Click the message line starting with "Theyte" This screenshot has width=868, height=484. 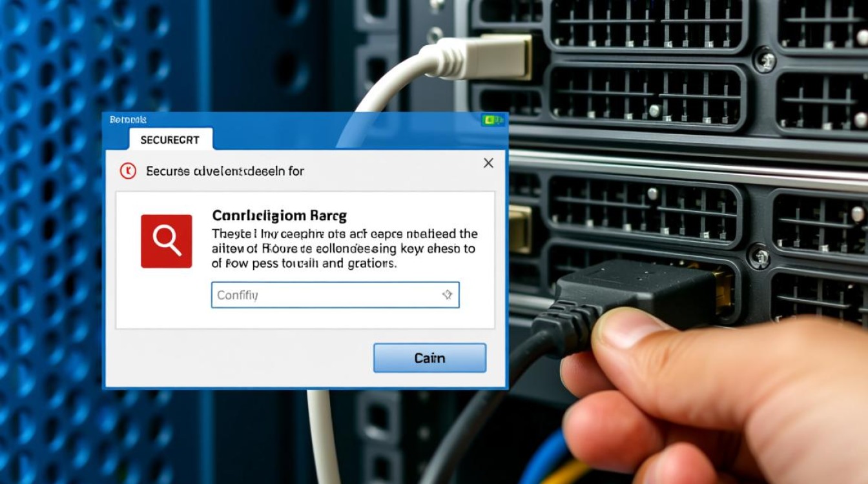tap(345, 234)
